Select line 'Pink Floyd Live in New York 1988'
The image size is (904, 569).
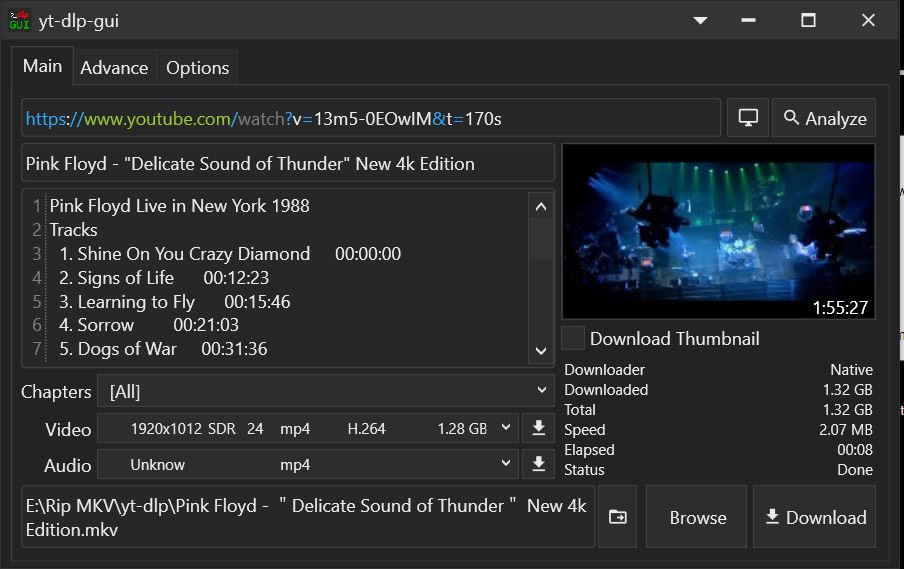click(x=179, y=206)
